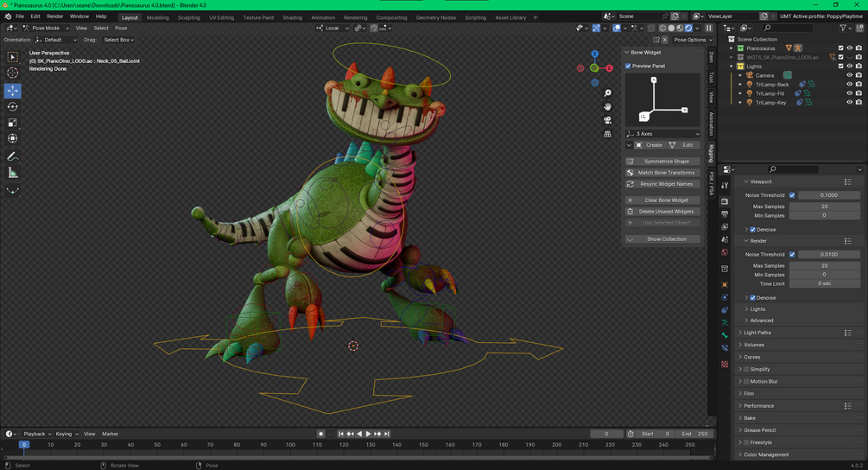Select the Measure tool
The width and height of the screenshot is (868, 470).
(13, 174)
